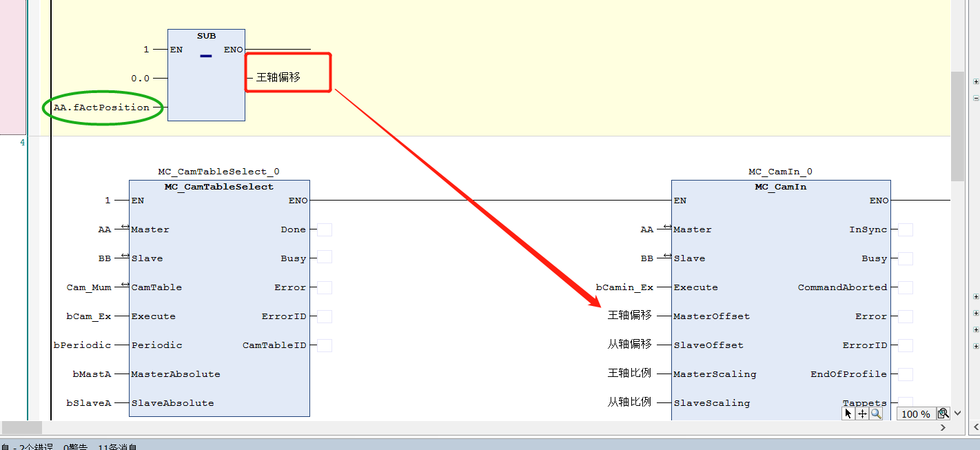Select the SUB block title
Screen dimensions: 980x450
206,36
